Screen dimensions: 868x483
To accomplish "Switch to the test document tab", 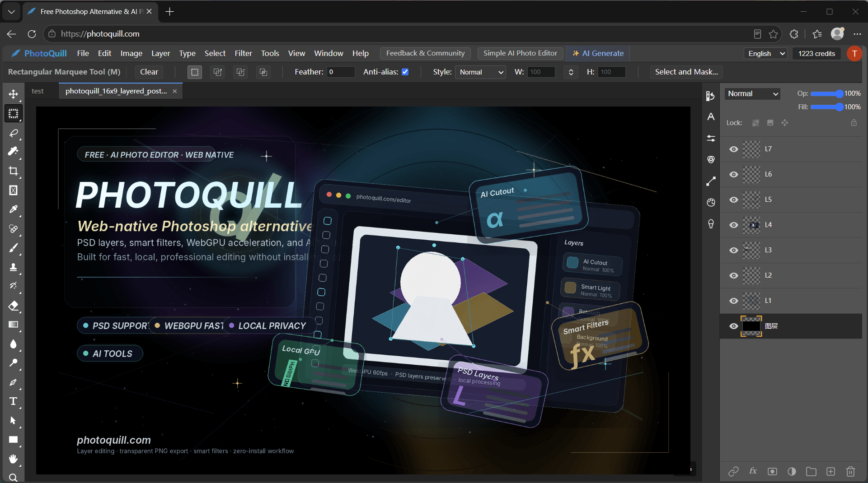I will tap(38, 91).
